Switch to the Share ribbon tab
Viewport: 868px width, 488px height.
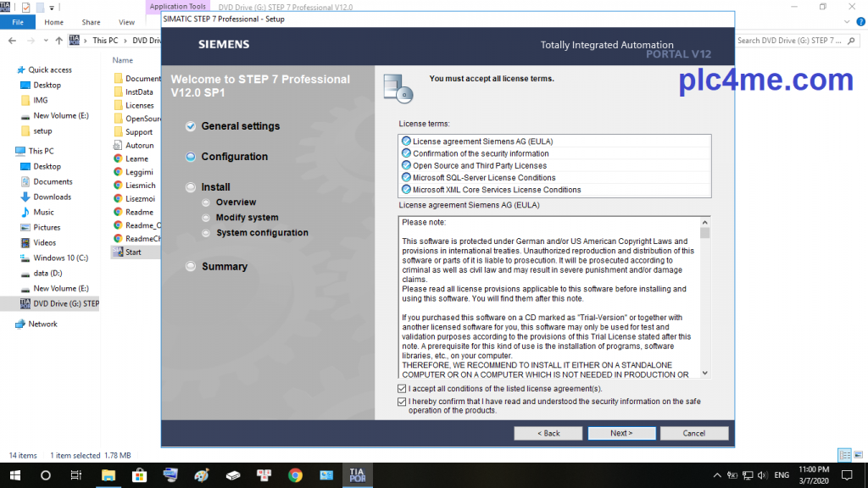pyautogui.click(x=91, y=22)
